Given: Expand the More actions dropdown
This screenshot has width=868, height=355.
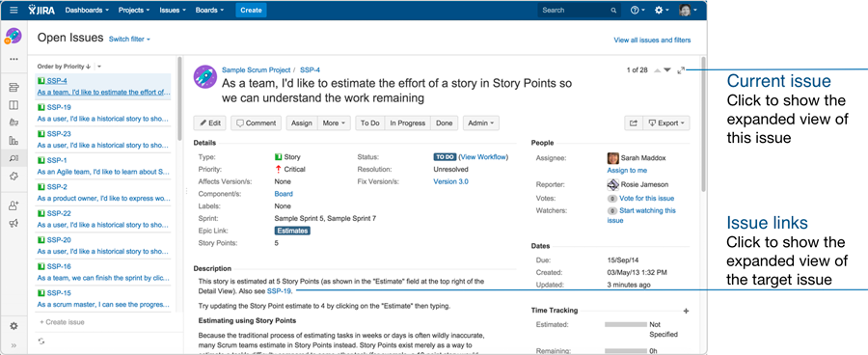Looking at the screenshot, I should click(x=334, y=123).
